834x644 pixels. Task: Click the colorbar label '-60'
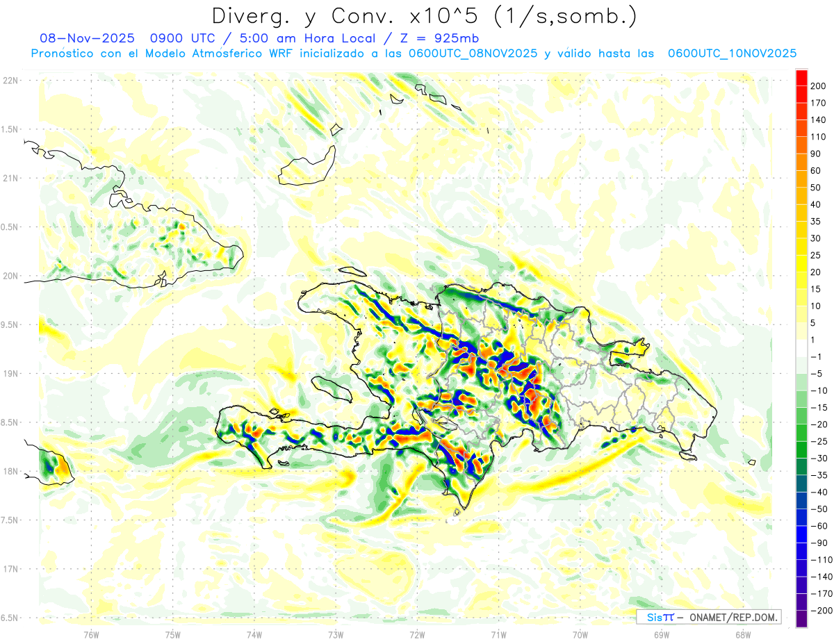[819, 526]
